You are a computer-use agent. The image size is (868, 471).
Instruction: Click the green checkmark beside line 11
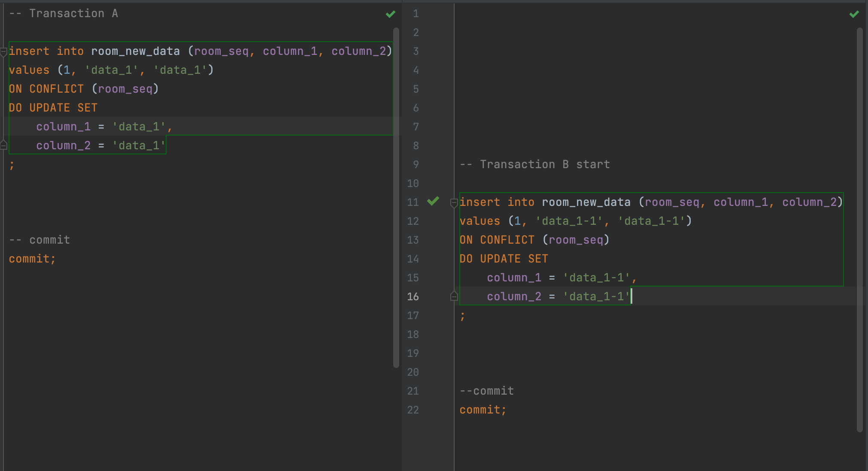(x=433, y=201)
